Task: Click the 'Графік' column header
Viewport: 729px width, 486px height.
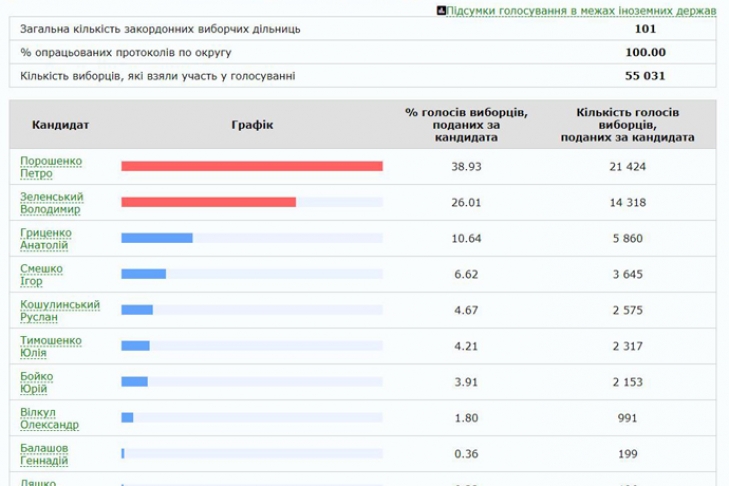Action: coord(252,125)
